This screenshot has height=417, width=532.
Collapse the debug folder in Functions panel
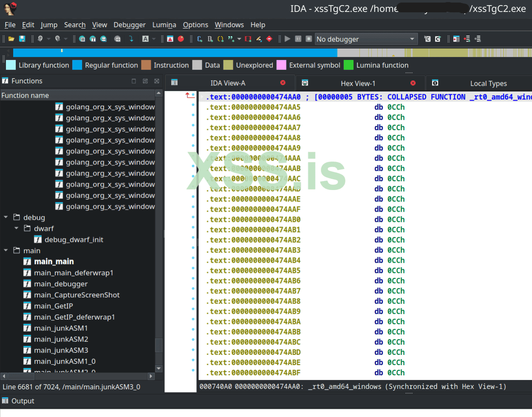[x=6, y=217]
